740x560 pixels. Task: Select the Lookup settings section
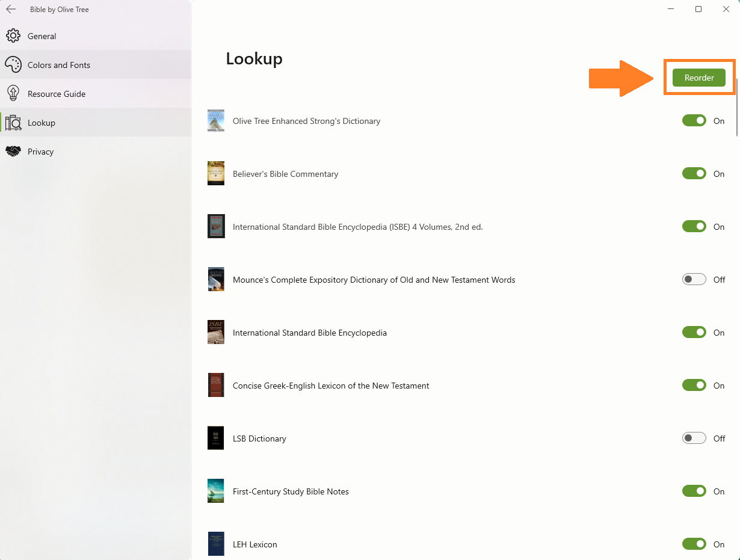pyautogui.click(x=96, y=123)
